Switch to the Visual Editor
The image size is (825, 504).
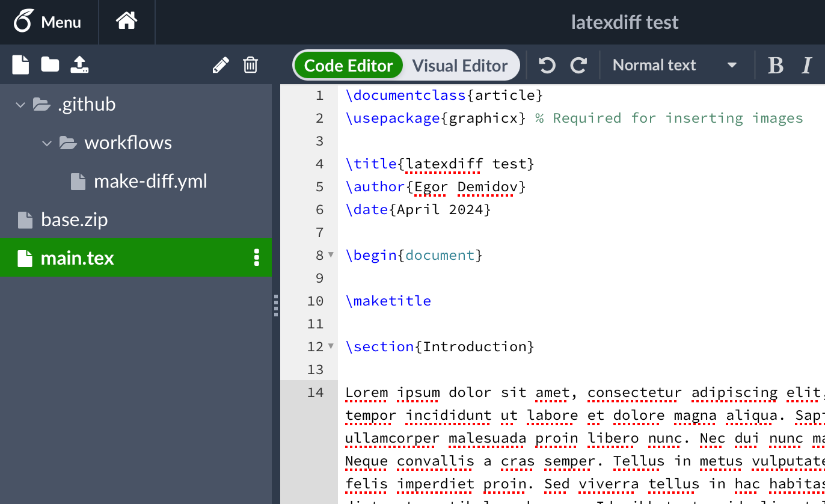coord(460,65)
